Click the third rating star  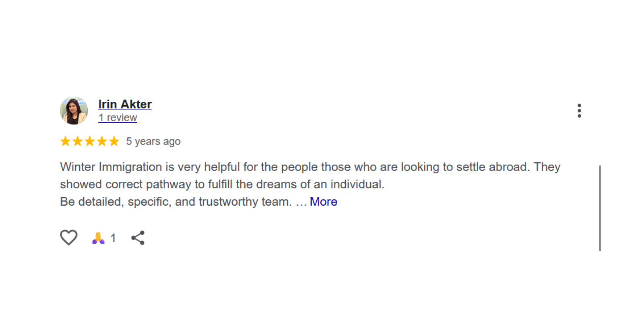coord(90,141)
